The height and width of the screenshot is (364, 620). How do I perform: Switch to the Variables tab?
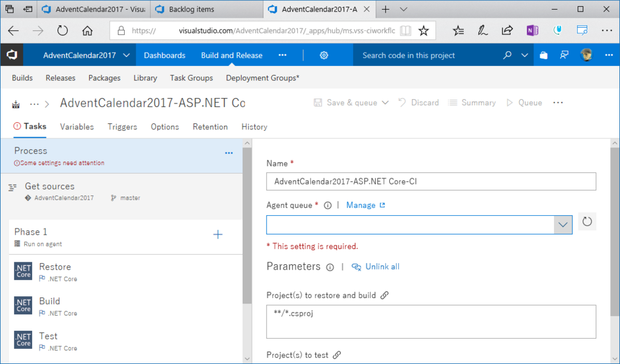77,127
